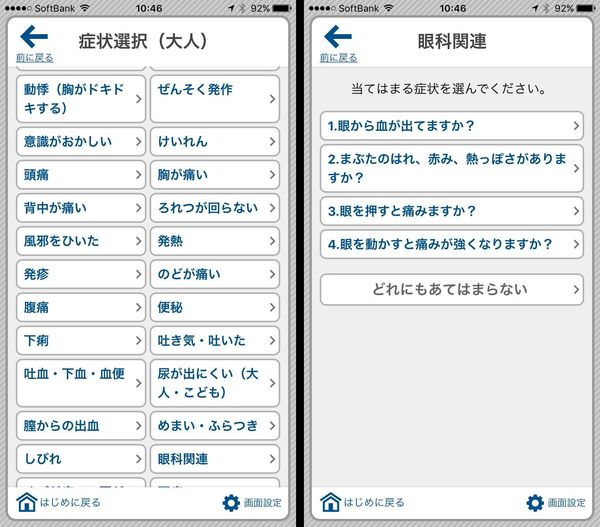This screenshot has height=527, width=600.
Task: Click 前に戻る link under 症状選択 arrow
Action: 34,58
